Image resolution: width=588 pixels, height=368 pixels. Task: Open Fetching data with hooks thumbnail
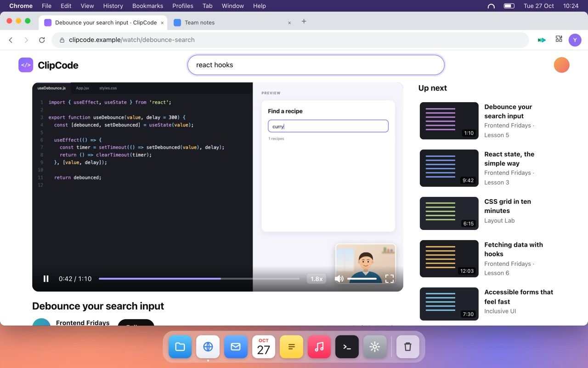tap(449, 259)
